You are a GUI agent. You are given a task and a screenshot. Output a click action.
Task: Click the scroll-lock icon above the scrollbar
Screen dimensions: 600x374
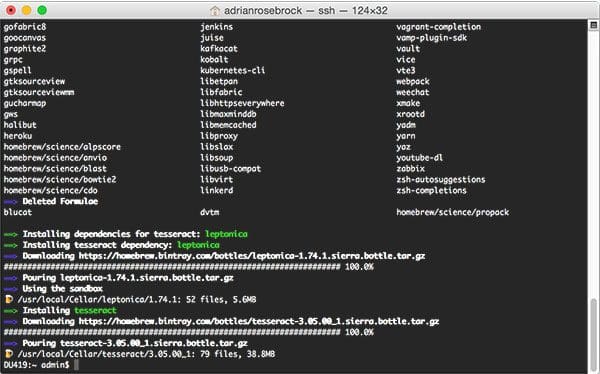click(x=593, y=25)
